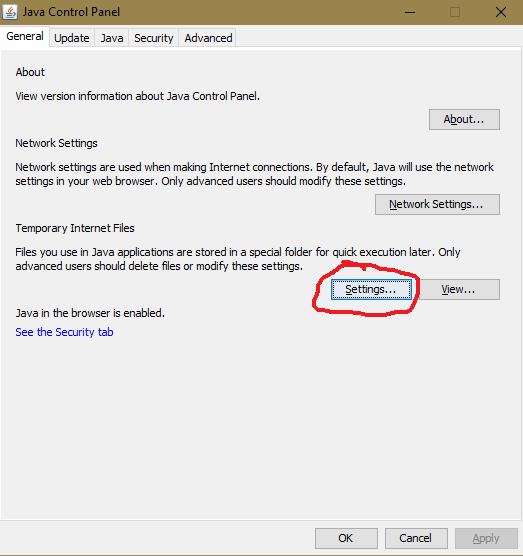Click the Cancel button
Viewport: 523px width, 556px height.
pyautogui.click(x=416, y=538)
